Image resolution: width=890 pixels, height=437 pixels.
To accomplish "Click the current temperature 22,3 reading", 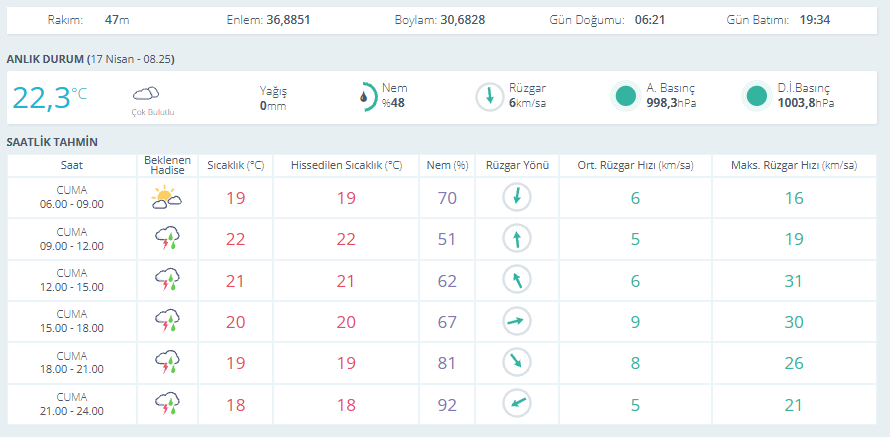I will click(x=42, y=97).
